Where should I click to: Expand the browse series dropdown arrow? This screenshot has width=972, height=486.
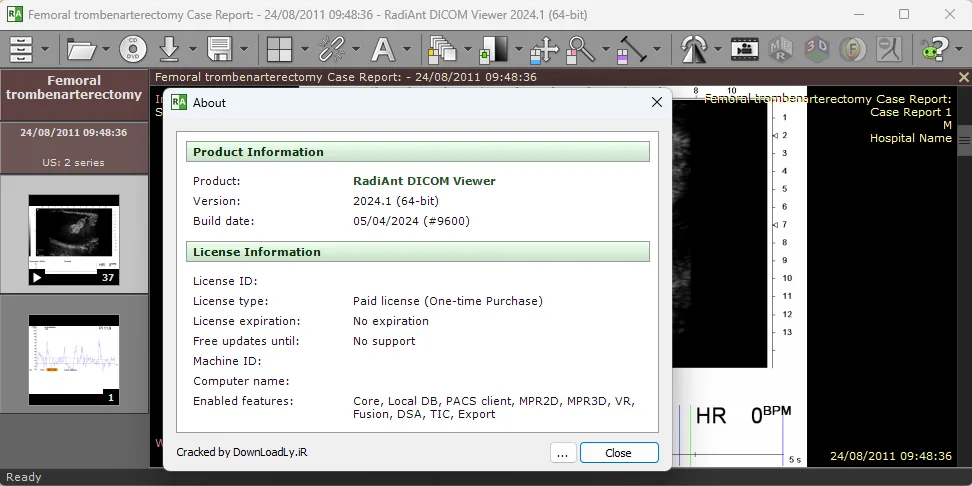coord(467,50)
